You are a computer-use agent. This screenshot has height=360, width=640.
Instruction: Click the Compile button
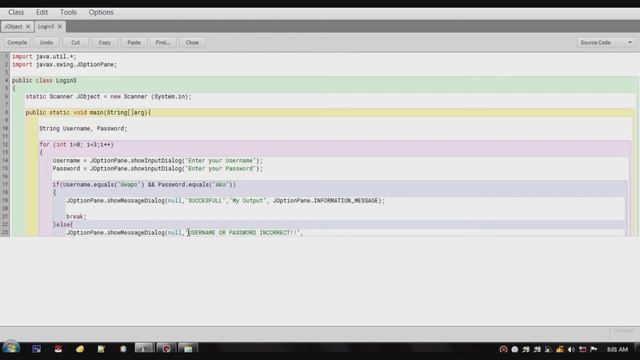tap(17, 42)
